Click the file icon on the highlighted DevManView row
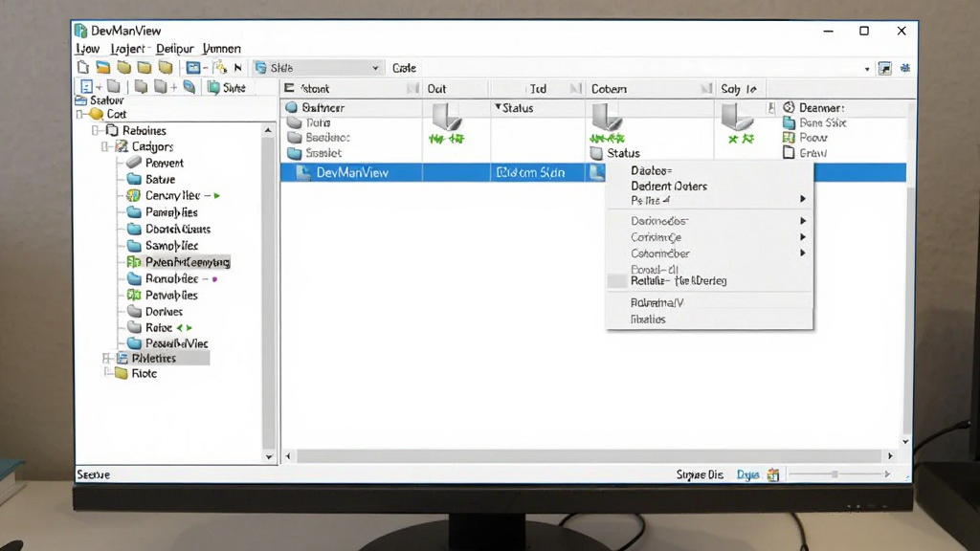980x551 pixels. [303, 172]
